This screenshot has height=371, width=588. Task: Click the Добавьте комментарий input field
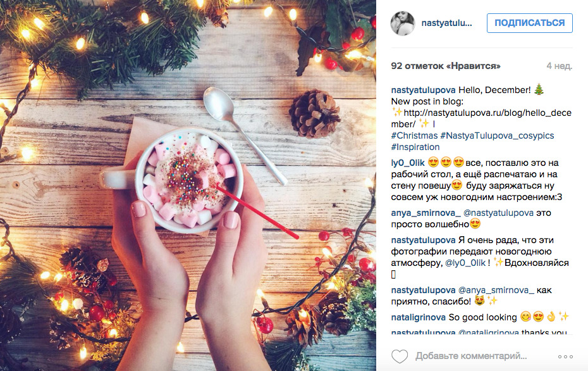click(470, 356)
